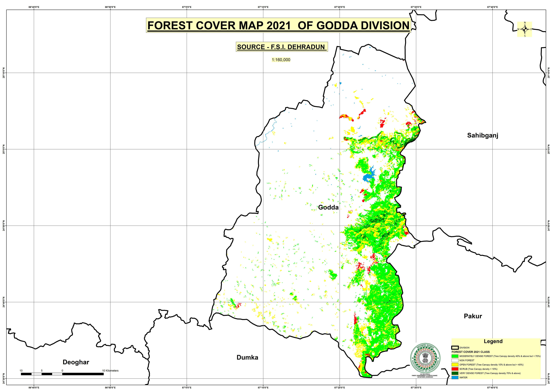555x392 pixels.
Task: Click the VERY DENSE FOREST legend symbol
Action: click(x=455, y=373)
